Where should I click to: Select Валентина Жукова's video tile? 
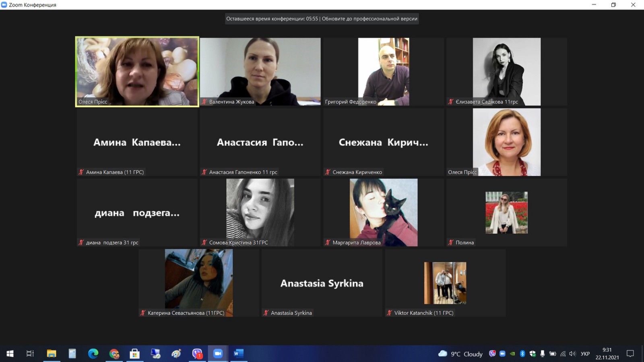[x=260, y=72]
